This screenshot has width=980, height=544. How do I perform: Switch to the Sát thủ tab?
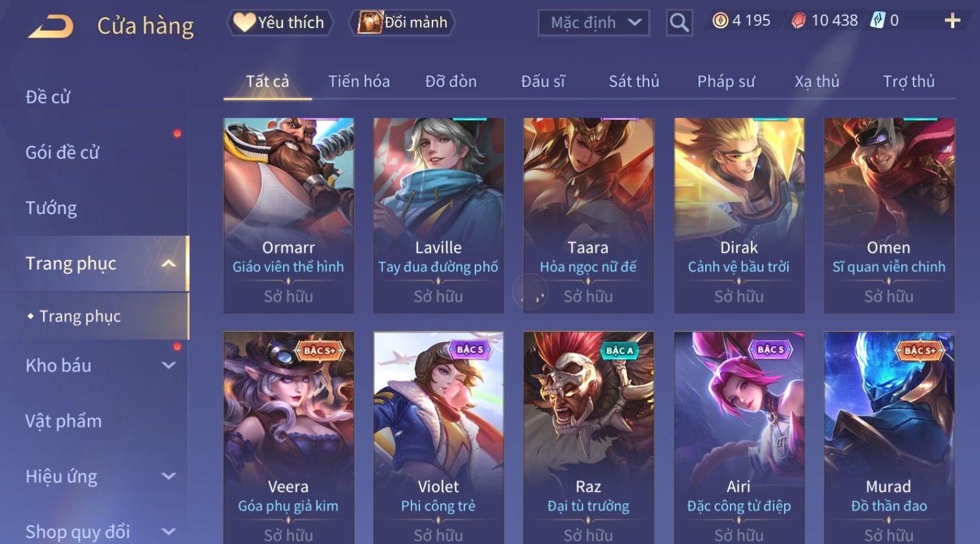pyautogui.click(x=634, y=81)
